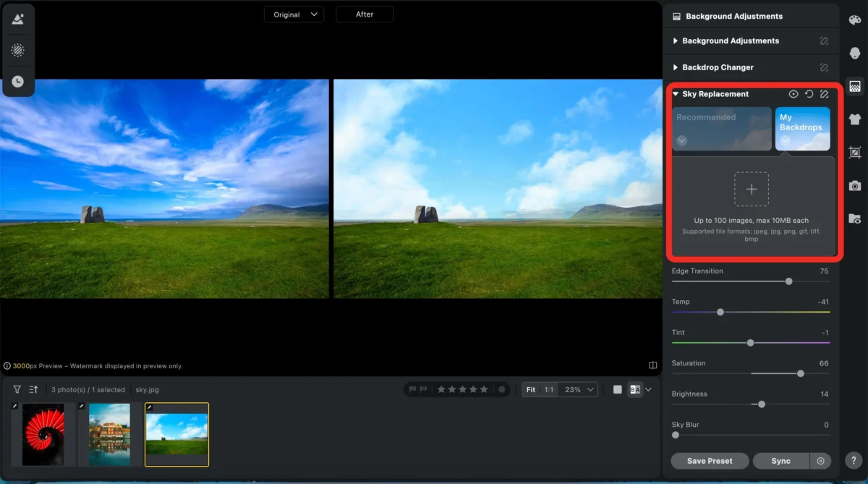Click the Save Preset button
Screen dimensions: 868x484
pyautogui.click(x=709, y=461)
